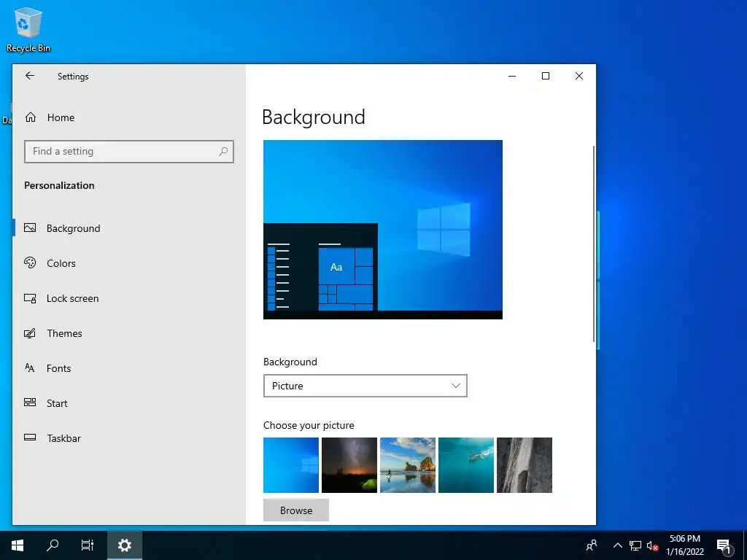Open the Home icon in Settings sidebar
747x560 pixels.
point(31,117)
